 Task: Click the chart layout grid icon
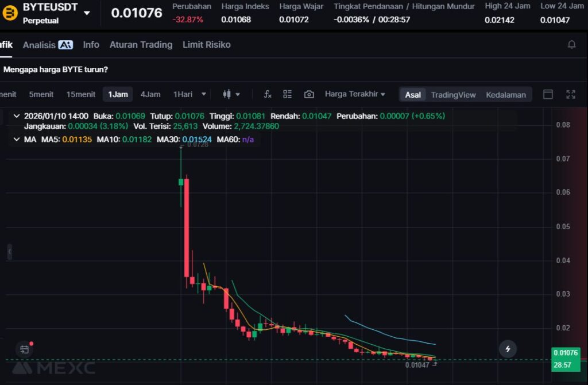pyautogui.click(x=288, y=94)
